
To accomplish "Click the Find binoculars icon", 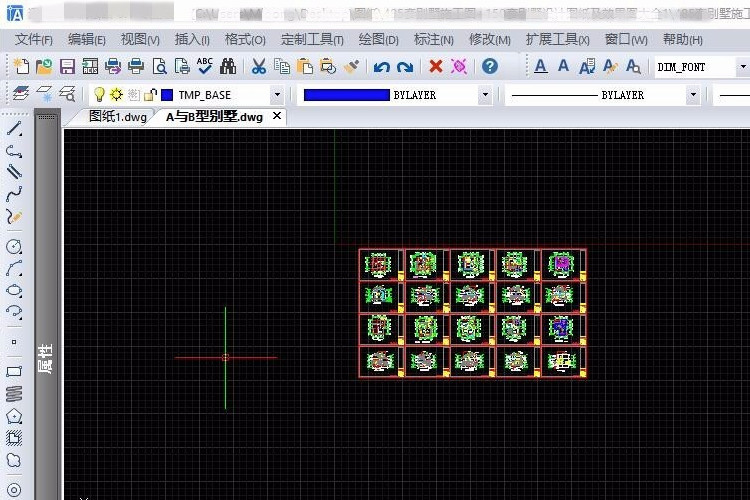I will pyautogui.click(x=228, y=67).
